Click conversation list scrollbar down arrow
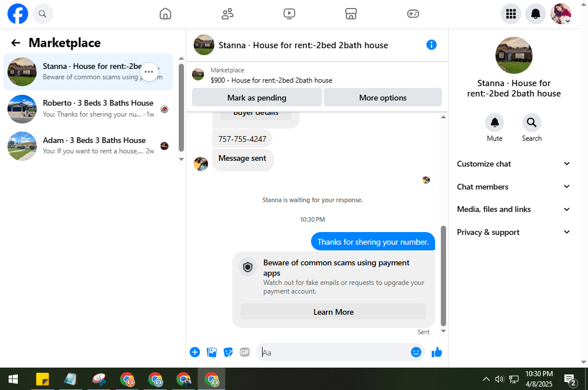 point(181,159)
